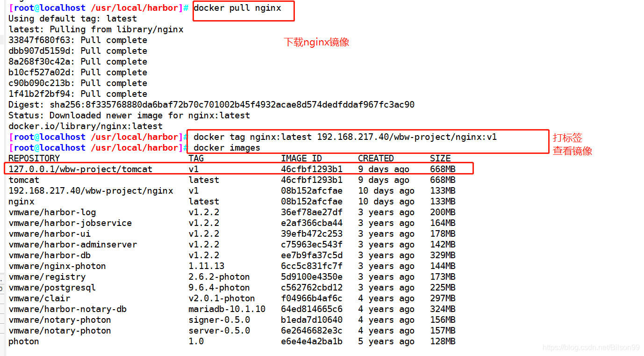The width and height of the screenshot is (644, 356).
Task: Select image ID '36ef78ae27df'
Action: (312, 212)
